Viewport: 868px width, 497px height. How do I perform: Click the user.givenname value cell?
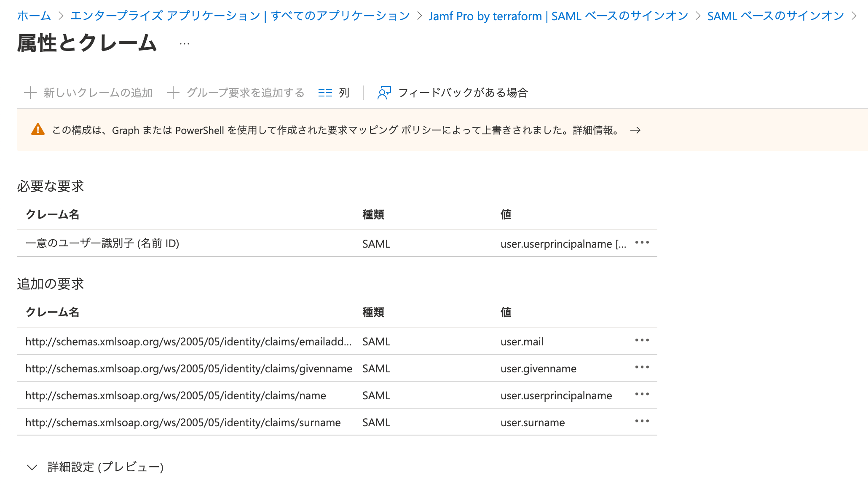[x=538, y=369]
